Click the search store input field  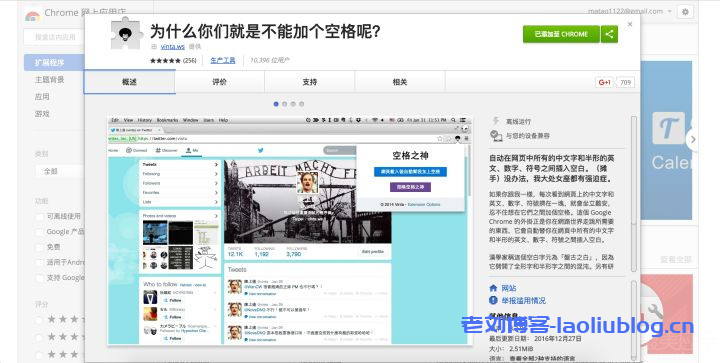[x=54, y=37]
